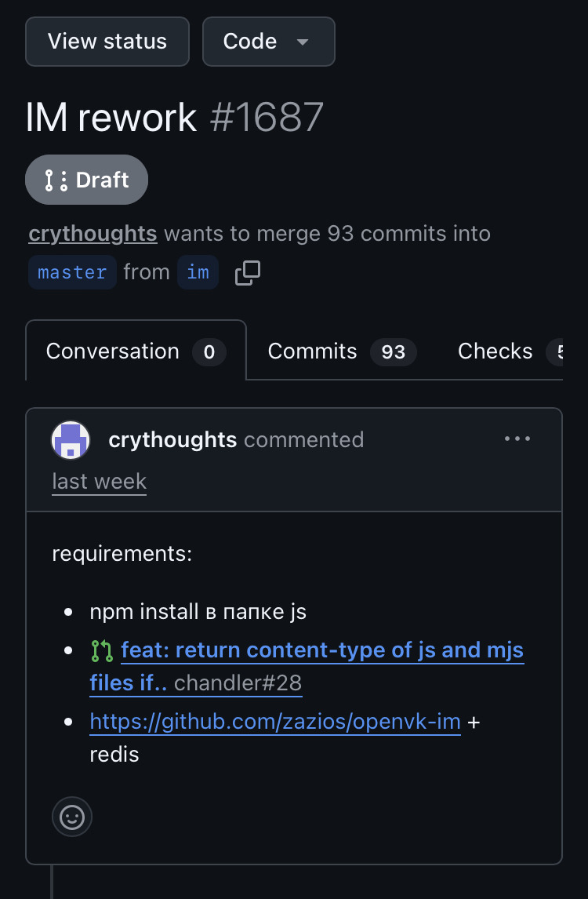Viewport: 588px width, 899px height.
Task: Click the green pull request icon beside feat link
Action: pos(102,651)
